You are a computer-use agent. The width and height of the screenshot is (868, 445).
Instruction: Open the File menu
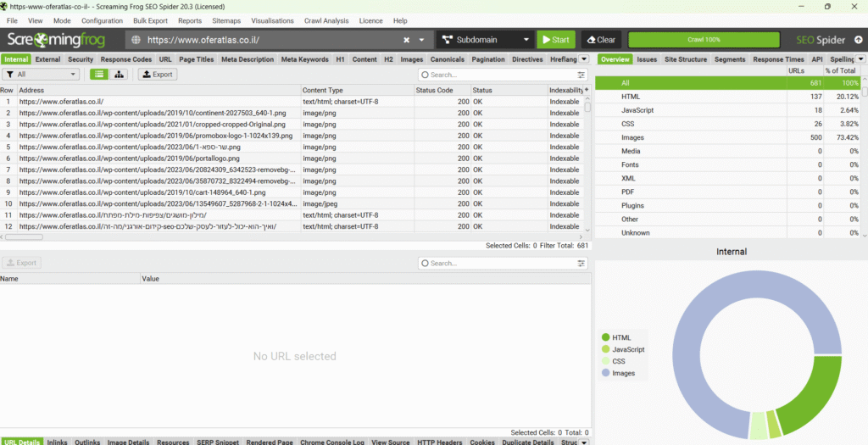12,20
